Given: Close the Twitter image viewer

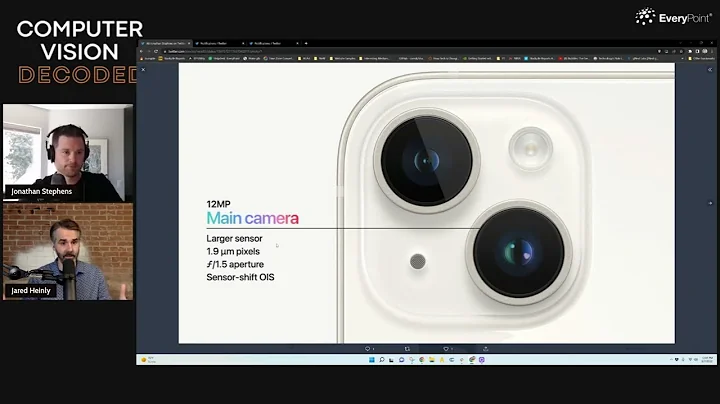Looking at the screenshot, I should pyautogui.click(x=143, y=69).
